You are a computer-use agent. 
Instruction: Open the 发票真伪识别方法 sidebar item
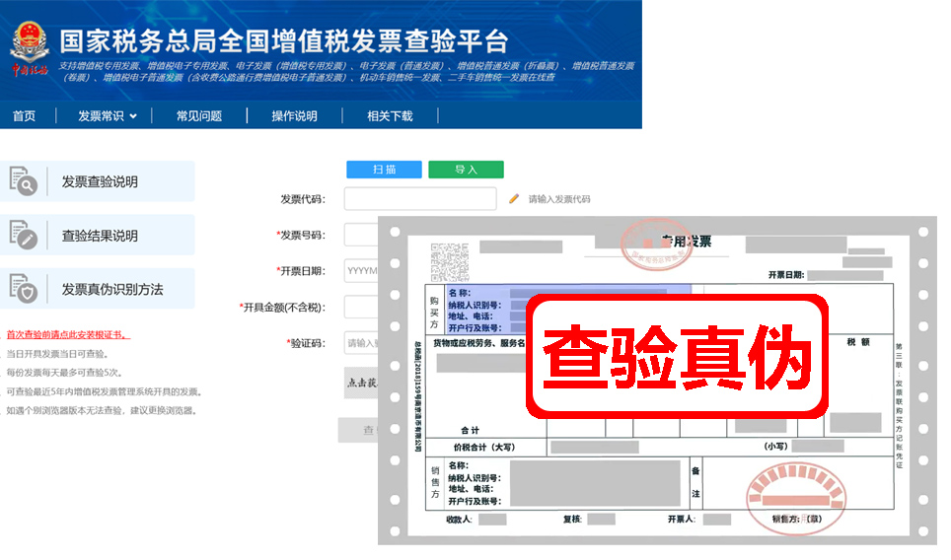[97, 289]
